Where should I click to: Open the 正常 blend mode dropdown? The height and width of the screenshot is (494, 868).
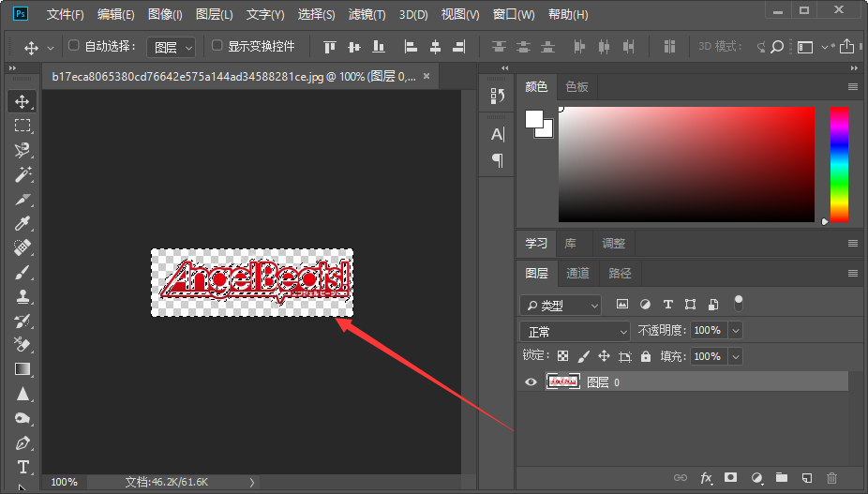[x=576, y=331]
